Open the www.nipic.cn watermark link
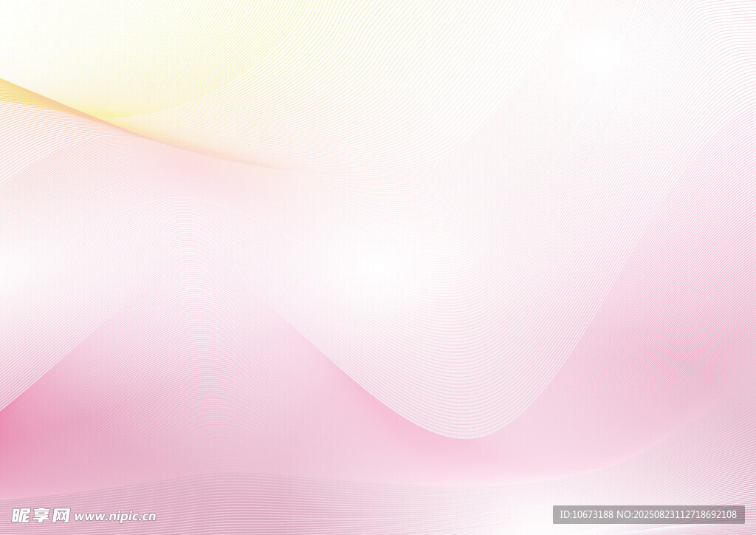Image resolution: width=756 pixels, height=535 pixels. click(115, 517)
